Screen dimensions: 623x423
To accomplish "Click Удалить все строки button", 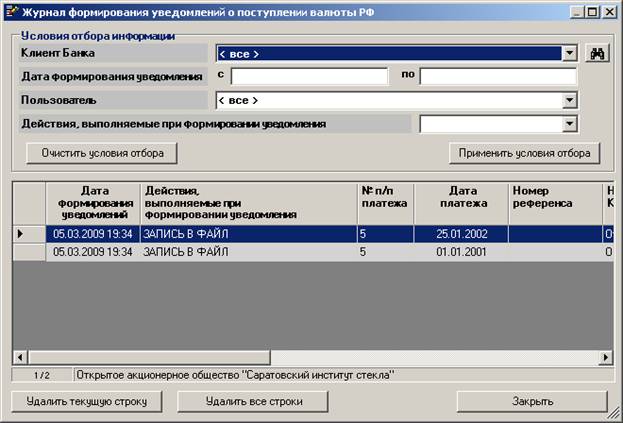I will coord(252,401).
